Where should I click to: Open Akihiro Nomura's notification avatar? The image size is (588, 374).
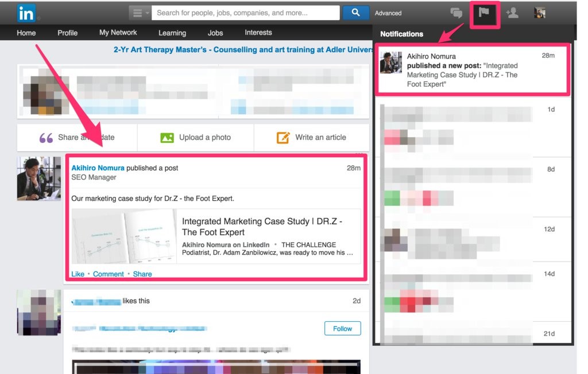click(390, 62)
